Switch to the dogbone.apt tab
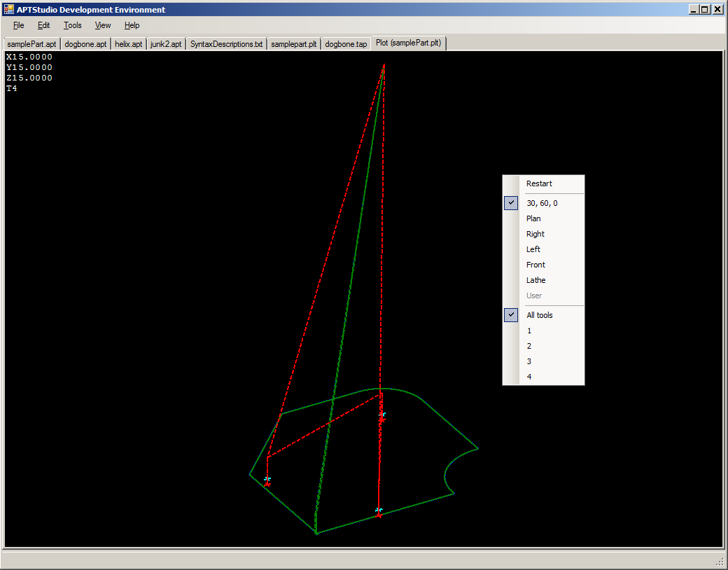Screen dimensions: 728x570 (85, 44)
